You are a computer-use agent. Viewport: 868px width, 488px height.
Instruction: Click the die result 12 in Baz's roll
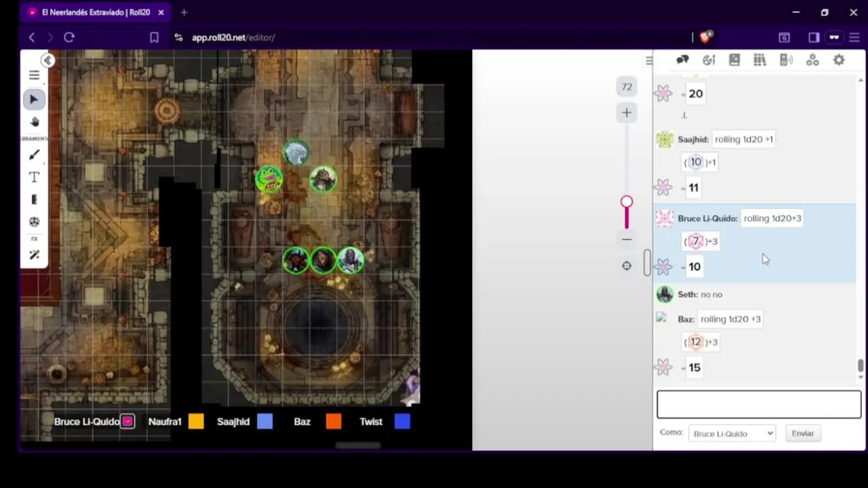tap(695, 342)
